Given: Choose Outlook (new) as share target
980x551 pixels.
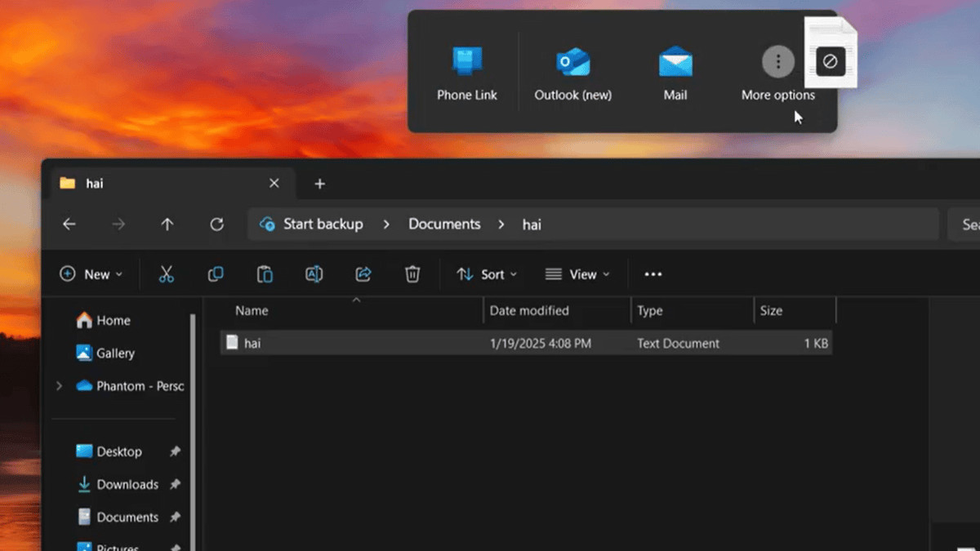Looking at the screenshot, I should coord(572,73).
